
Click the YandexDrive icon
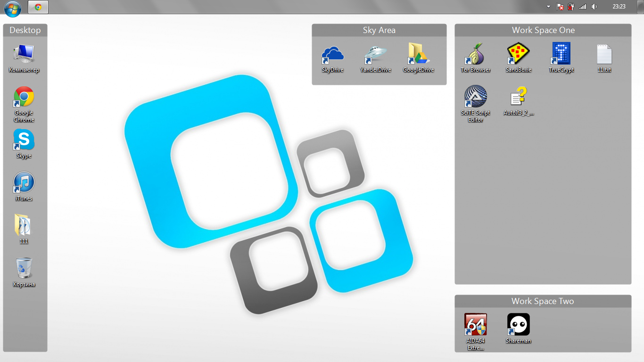(375, 54)
